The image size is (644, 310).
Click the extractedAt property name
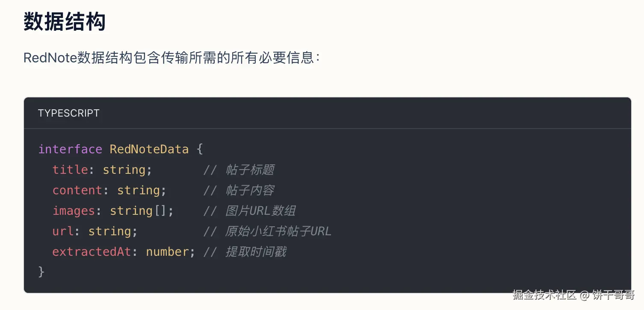coord(92,252)
